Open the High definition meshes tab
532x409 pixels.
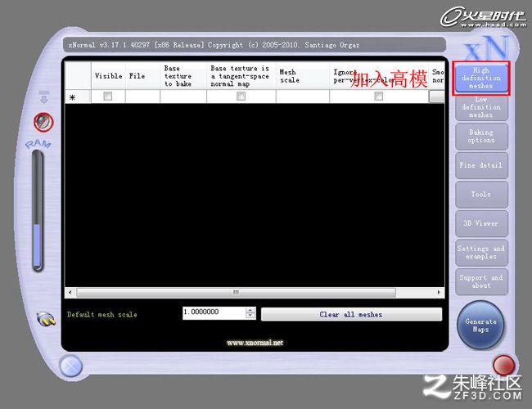tap(481, 78)
